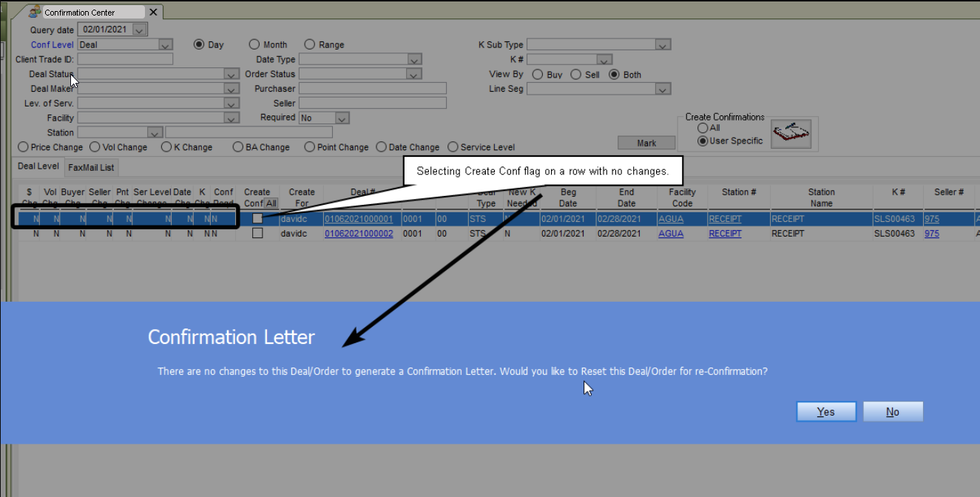Image resolution: width=980 pixels, height=497 pixels.
Task: Click the Client Trade ID input field
Action: point(125,59)
